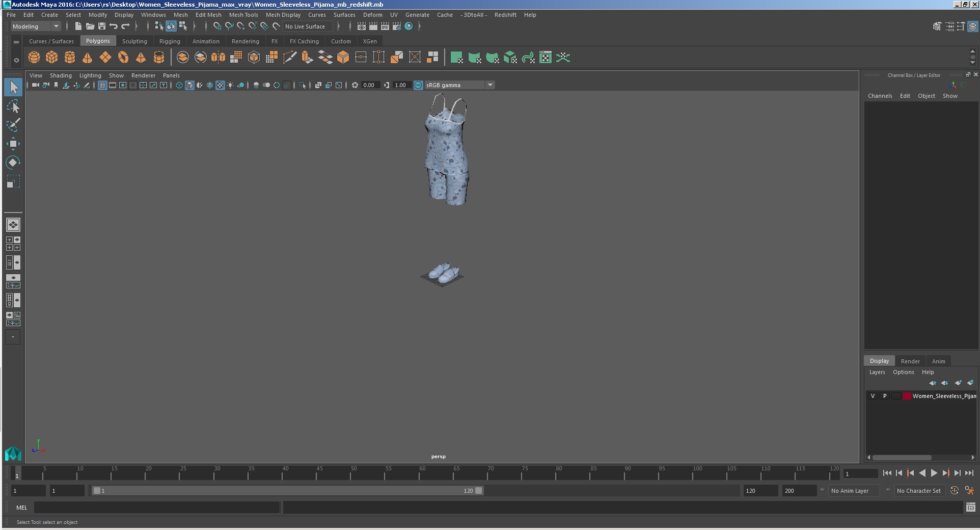
Task: Open the Windows menu
Action: [x=153, y=15]
